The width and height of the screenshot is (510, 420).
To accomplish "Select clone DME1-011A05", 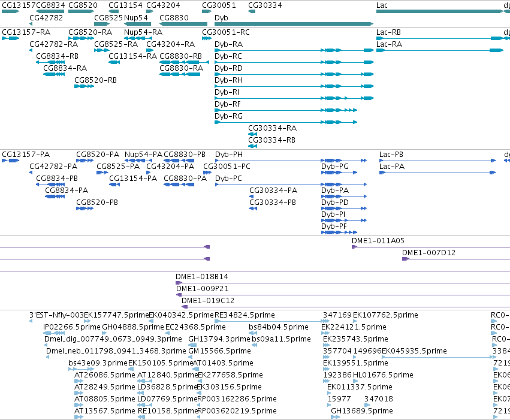I will coord(378,241).
